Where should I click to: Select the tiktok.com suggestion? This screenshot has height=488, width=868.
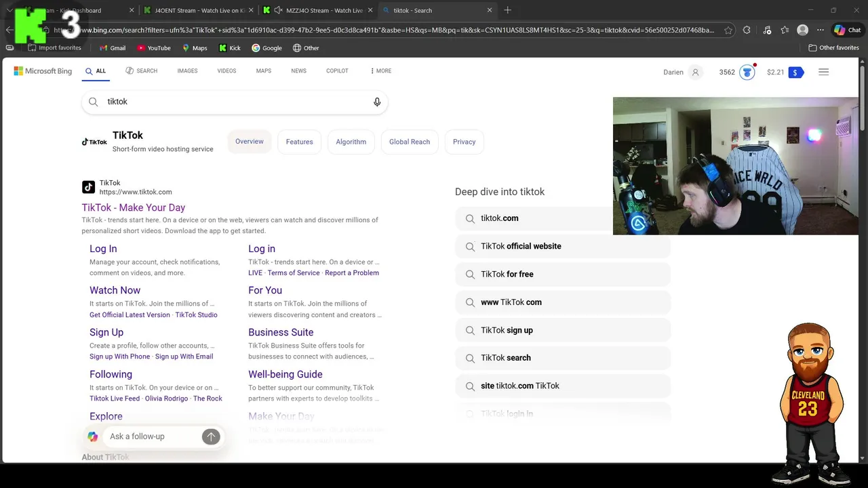pos(563,218)
